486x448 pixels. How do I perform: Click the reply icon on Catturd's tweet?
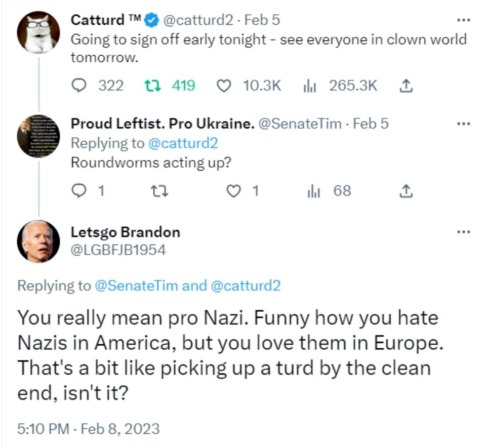(79, 86)
